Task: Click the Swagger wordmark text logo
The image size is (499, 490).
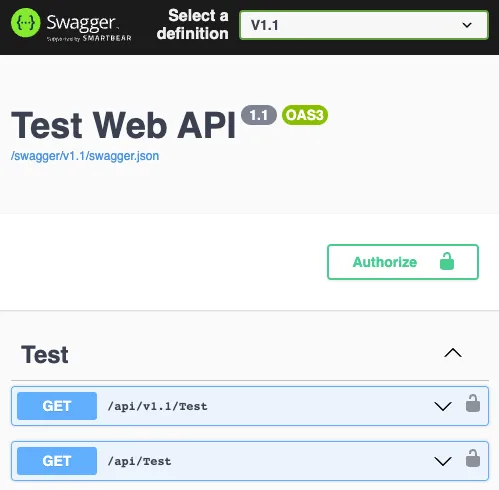Action: pos(82,23)
